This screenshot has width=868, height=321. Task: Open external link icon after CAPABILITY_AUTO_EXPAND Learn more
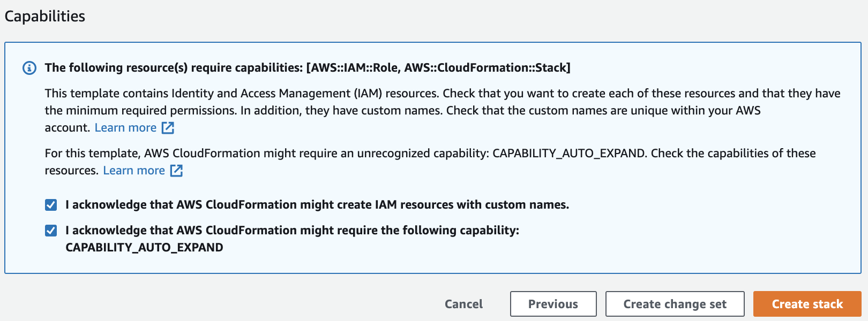[176, 171]
